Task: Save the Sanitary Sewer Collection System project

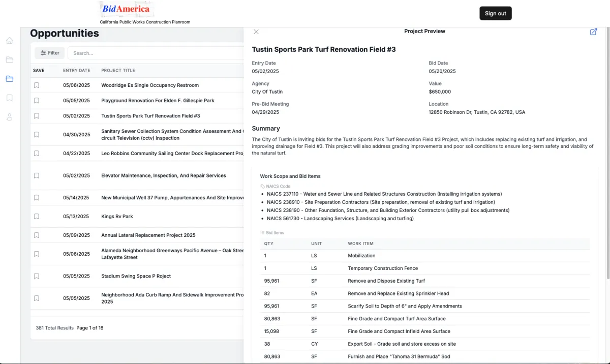Action: pyautogui.click(x=37, y=135)
